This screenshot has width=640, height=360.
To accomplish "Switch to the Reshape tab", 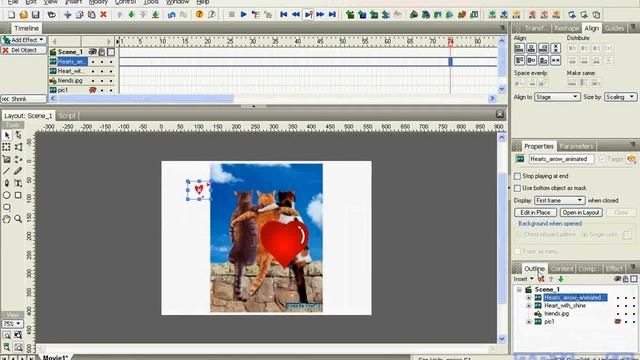I will [x=566, y=28].
